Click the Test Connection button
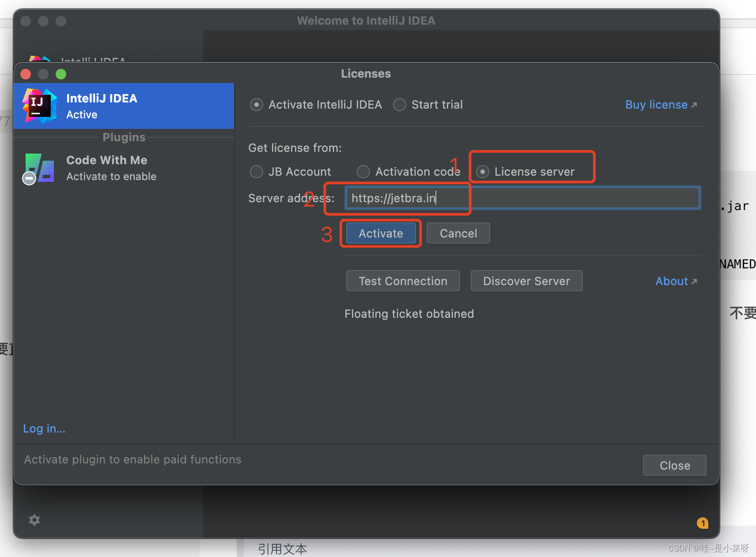Screen dimensions: 756x557 [x=403, y=281]
